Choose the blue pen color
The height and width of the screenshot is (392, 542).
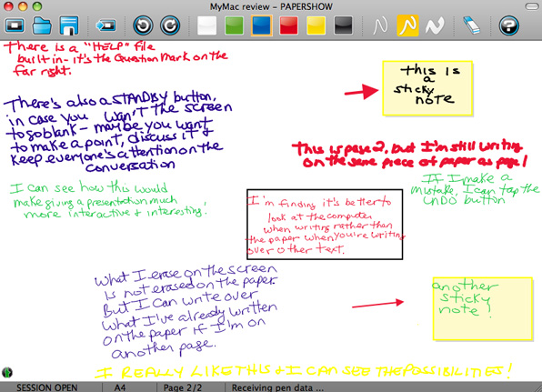261,25
